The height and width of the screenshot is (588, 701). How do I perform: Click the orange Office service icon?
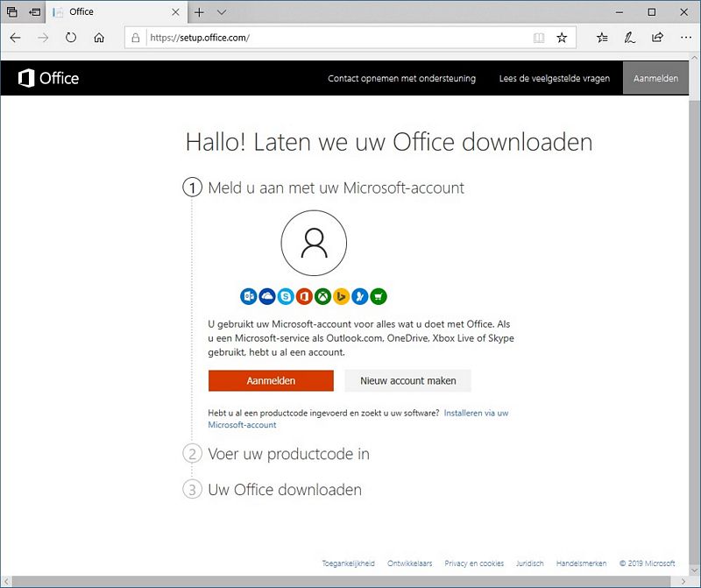[304, 296]
